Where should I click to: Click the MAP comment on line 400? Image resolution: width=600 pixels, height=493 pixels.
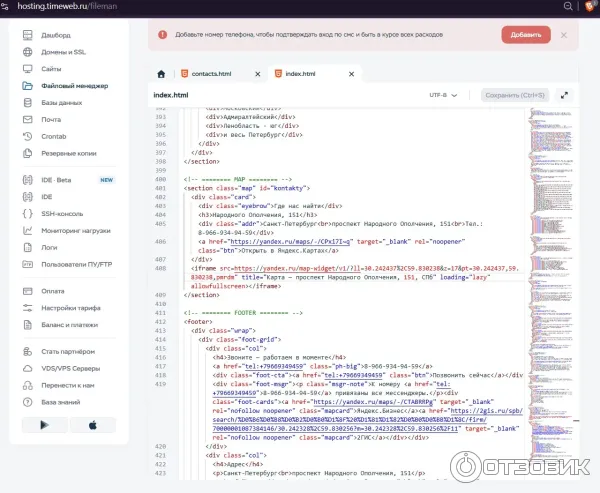pyautogui.click(x=238, y=179)
